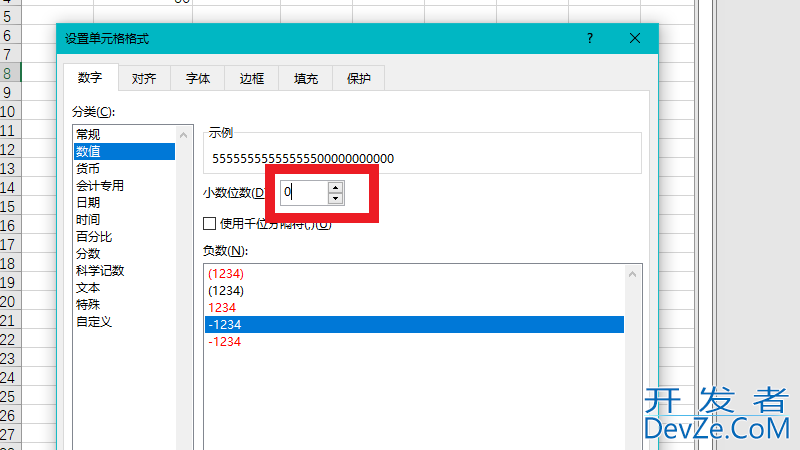Switch to the 数字 tab
The width and height of the screenshot is (800, 450).
point(91,78)
